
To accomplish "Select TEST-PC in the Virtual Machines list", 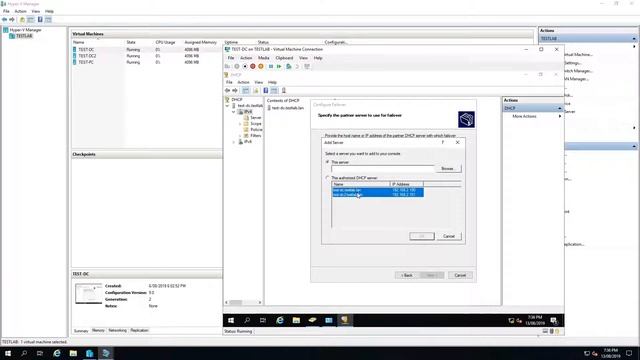I will (x=86, y=62).
